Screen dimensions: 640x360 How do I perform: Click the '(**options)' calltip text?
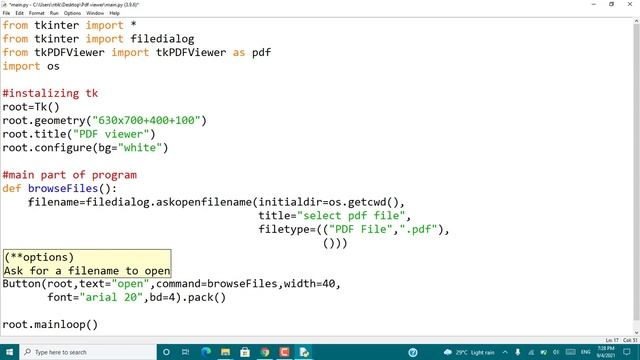39,257
